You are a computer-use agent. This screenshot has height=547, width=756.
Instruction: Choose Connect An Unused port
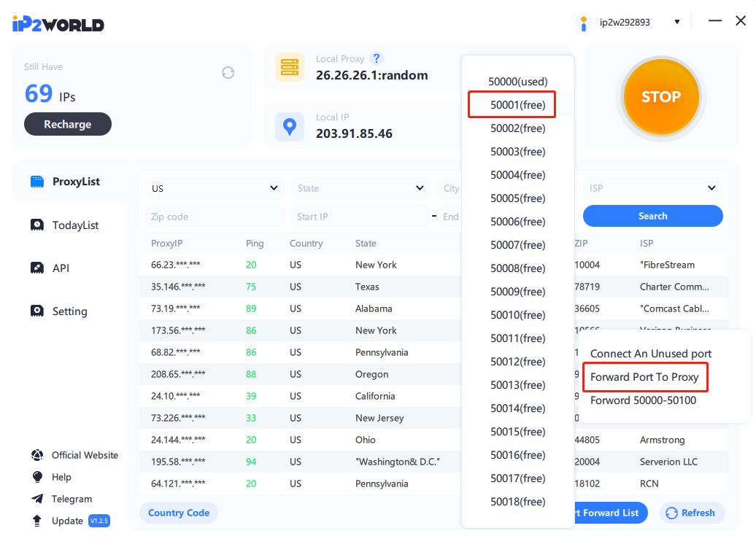click(651, 354)
